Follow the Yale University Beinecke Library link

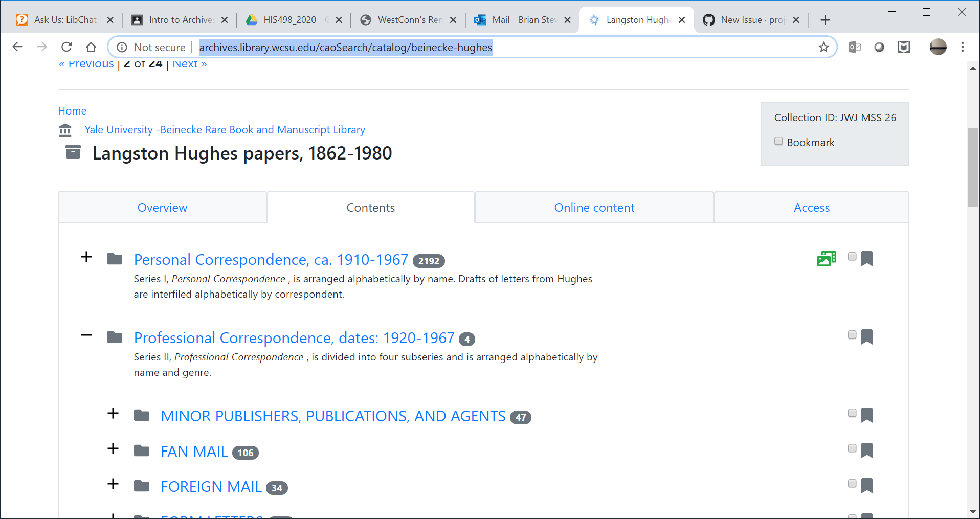click(x=225, y=130)
